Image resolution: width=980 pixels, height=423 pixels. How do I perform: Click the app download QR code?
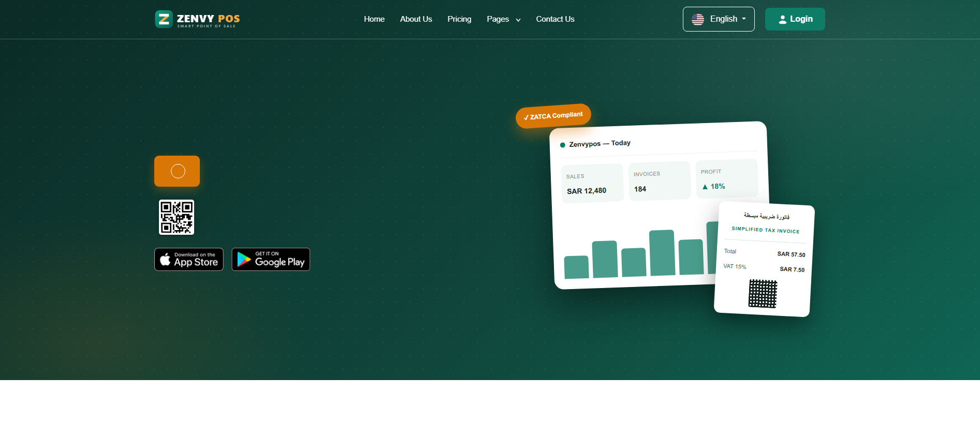177,217
